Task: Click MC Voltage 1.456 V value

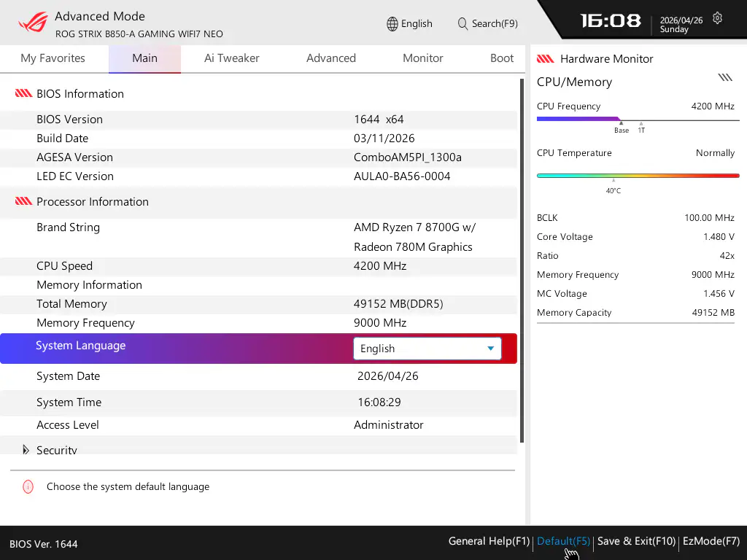Action: (x=719, y=294)
